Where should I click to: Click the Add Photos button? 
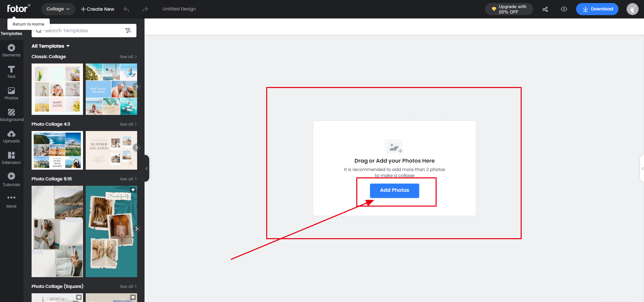395,190
